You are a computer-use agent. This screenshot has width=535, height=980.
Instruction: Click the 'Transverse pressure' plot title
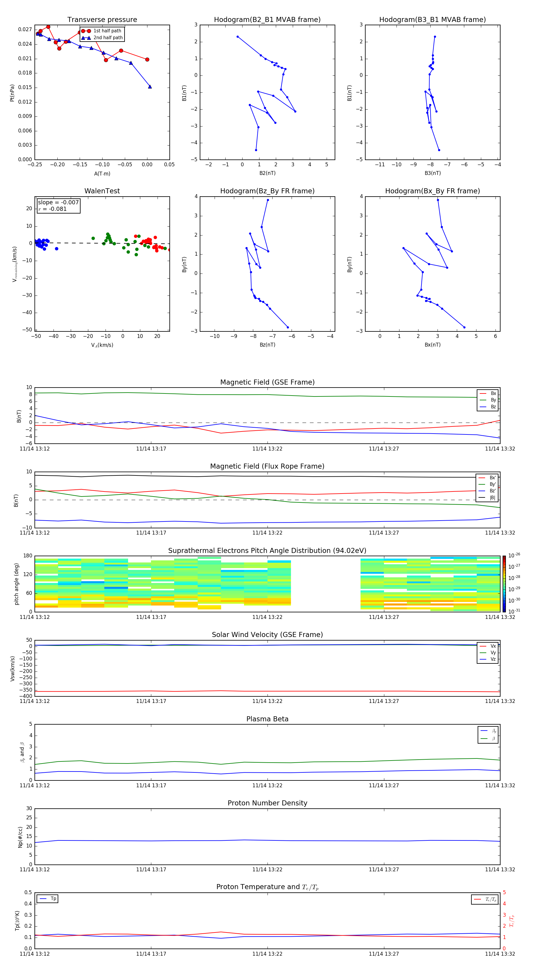point(102,19)
